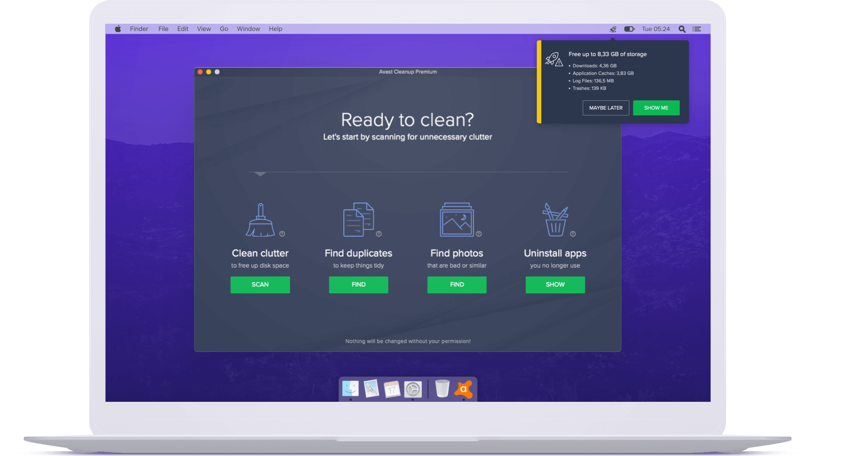
Task: Click SHOW ME in storage notification
Action: pos(656,108)
